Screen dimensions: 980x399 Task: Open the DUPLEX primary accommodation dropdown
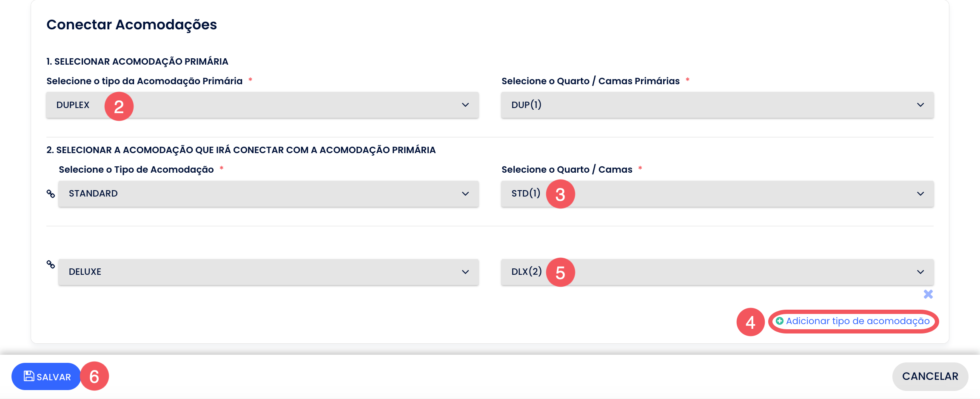tap(262, 105)
